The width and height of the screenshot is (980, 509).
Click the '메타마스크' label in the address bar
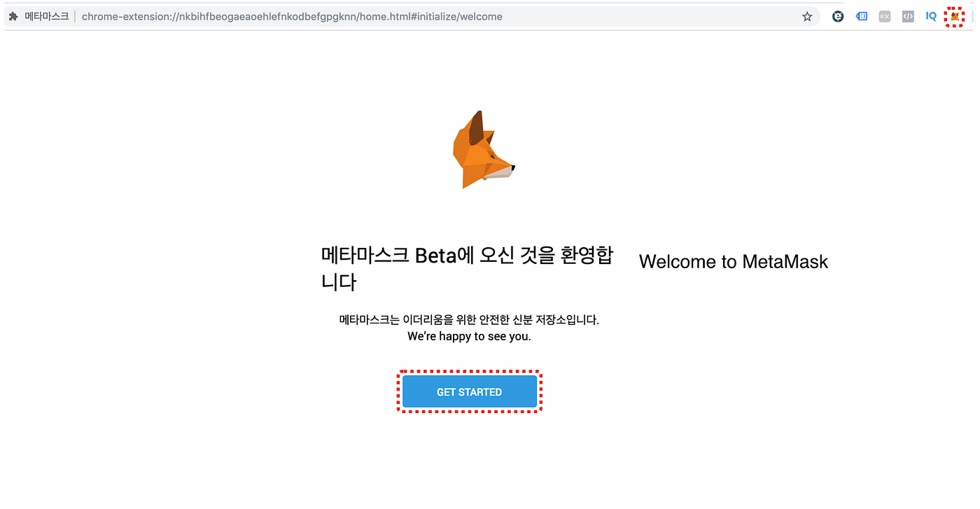(47, 16)
